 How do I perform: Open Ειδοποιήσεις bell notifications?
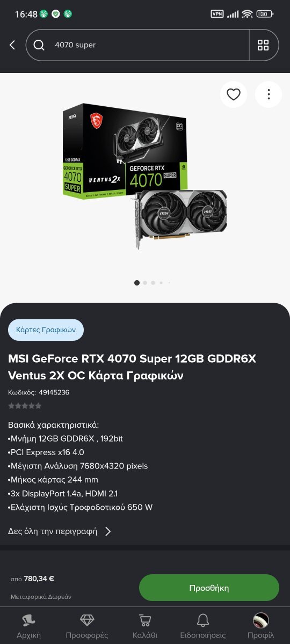pyautogui.click(x=203, y=626)
